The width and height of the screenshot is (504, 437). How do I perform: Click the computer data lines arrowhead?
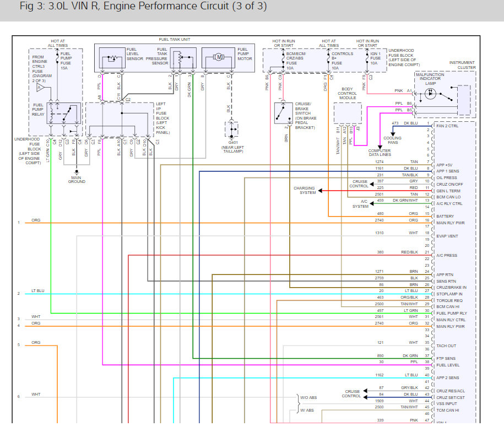coord(380,147)
